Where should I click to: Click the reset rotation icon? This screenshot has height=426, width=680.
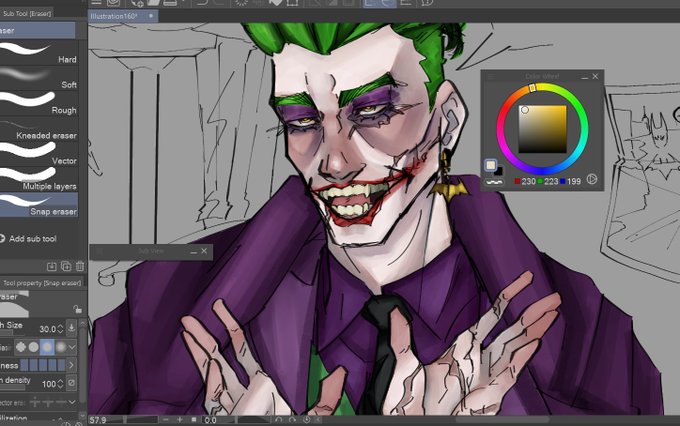(307, 420)
